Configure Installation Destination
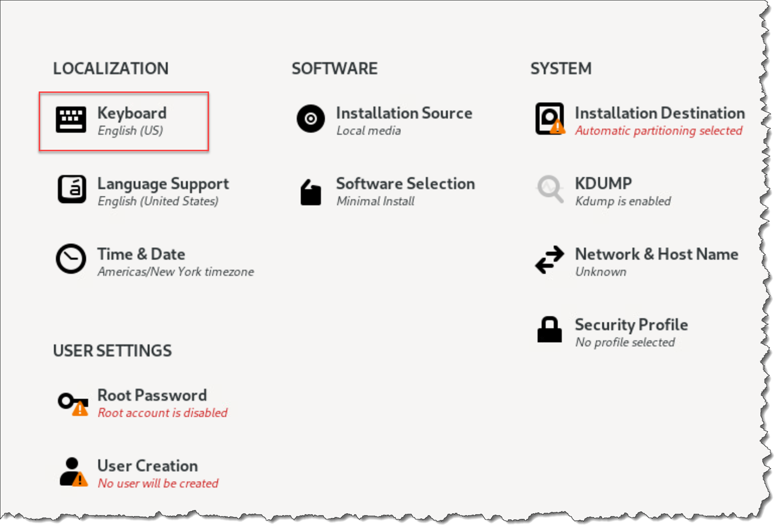 tap(660, 113)
